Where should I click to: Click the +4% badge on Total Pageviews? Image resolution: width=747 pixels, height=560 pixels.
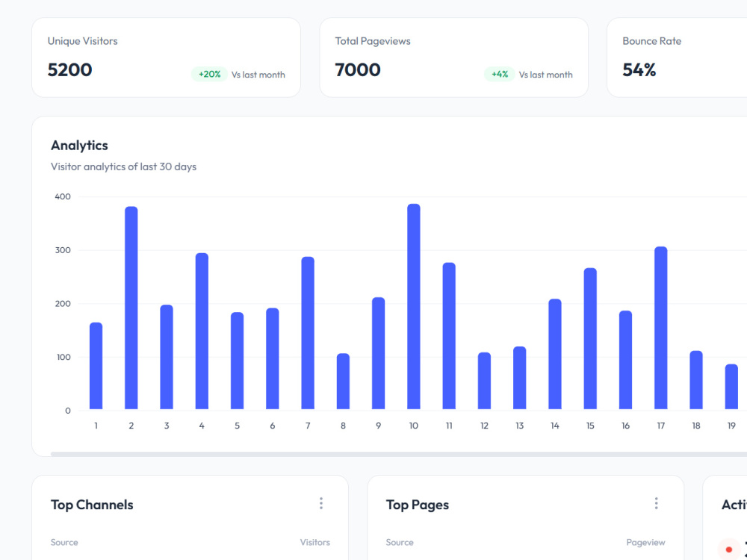coord(500,74)
